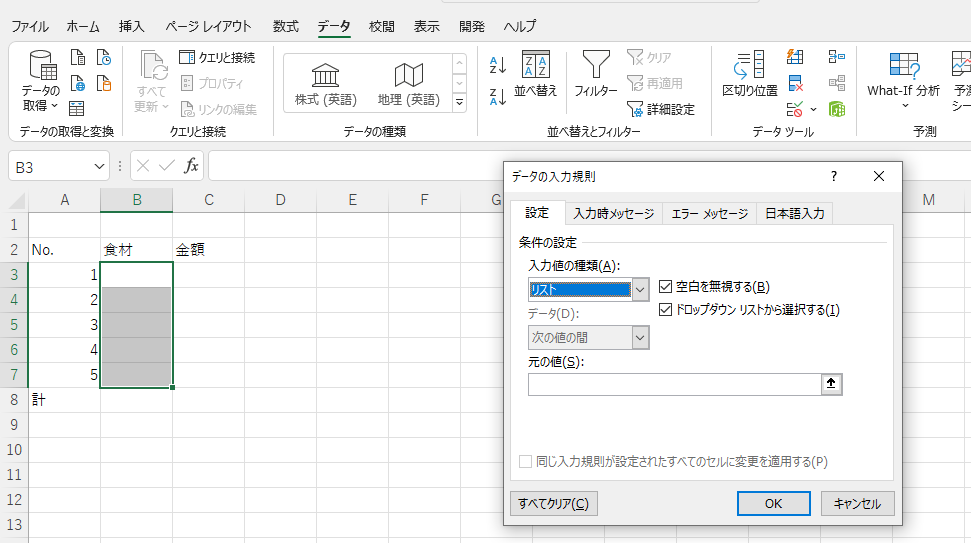The width and height of the screenshot is (971, 543).
Task: Open the ホーム tab
Action: point(83,26)
